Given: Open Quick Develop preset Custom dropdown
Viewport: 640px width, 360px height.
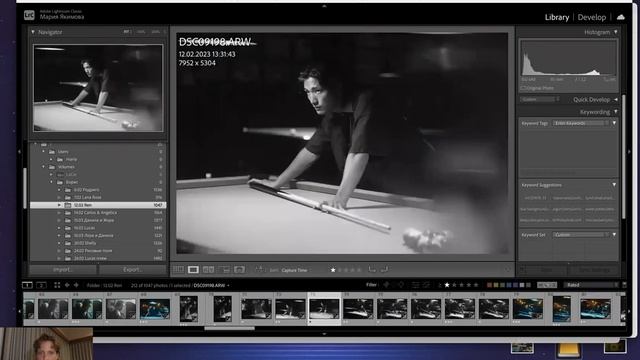Looking at the screenshot, I should [540, 99].
